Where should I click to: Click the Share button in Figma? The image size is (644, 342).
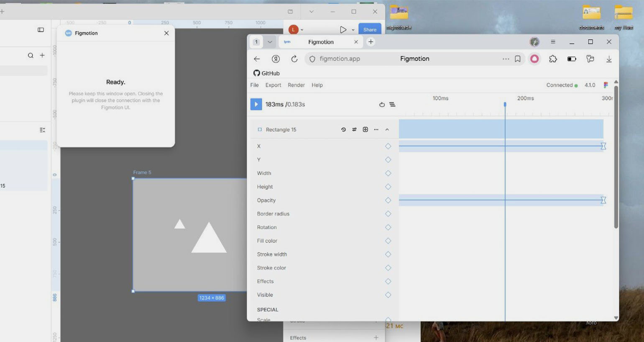[x=370, y=30]
